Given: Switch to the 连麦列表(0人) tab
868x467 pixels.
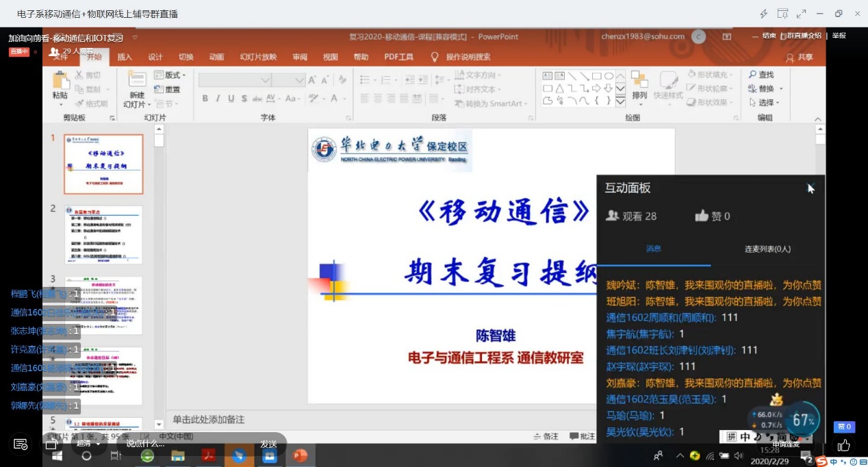Looking at the screenshot, I should point(767,249).
